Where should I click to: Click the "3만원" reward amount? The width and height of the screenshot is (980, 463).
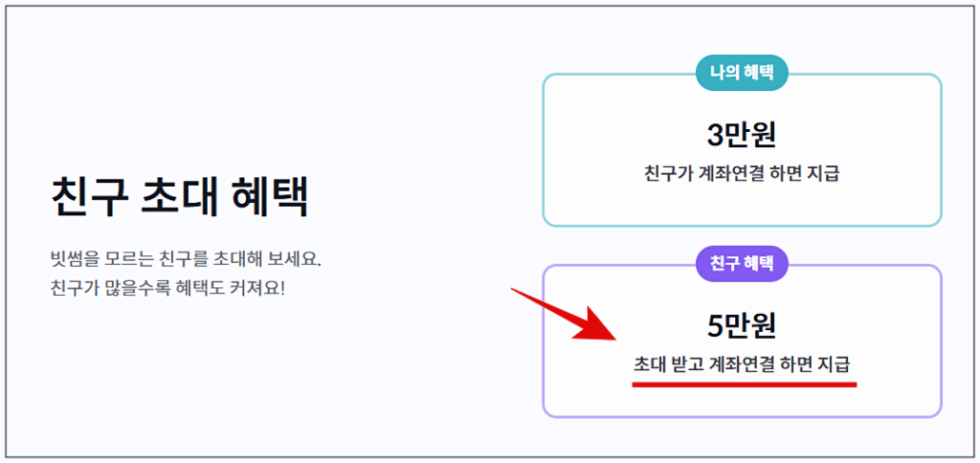742,135
